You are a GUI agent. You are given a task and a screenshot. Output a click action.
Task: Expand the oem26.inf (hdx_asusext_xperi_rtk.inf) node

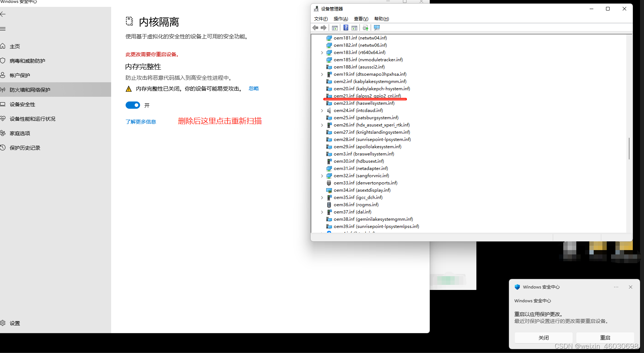point(322,125)
